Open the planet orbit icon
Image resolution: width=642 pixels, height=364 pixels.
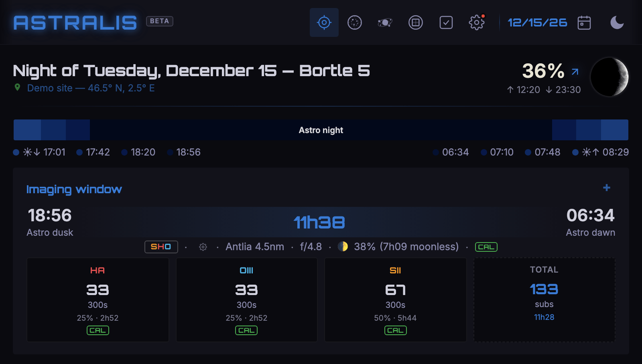point(385,22)
